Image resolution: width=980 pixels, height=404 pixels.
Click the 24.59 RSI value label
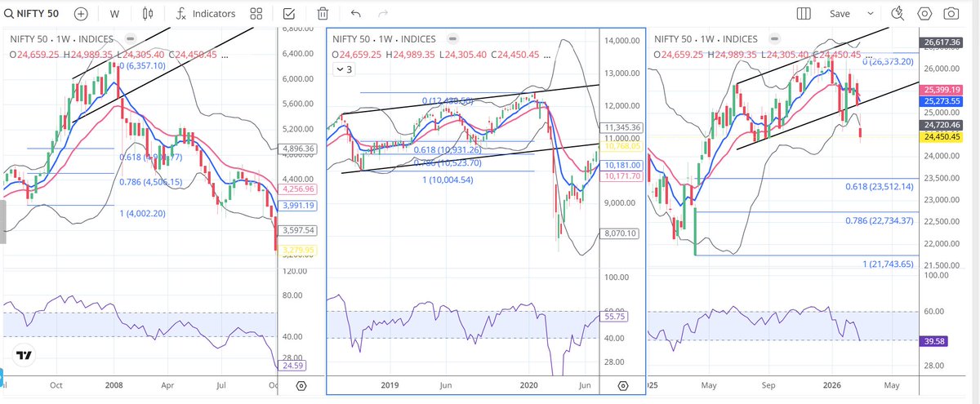click(x=292, y=366)
